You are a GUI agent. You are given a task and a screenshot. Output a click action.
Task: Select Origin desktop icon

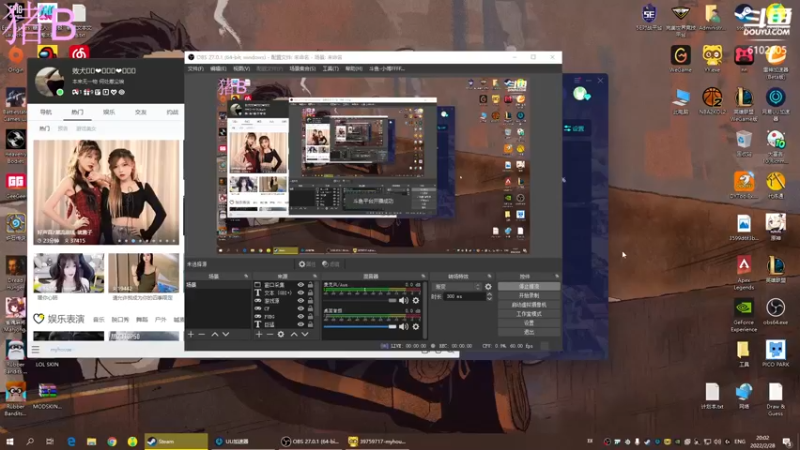[x=15, y=60]
